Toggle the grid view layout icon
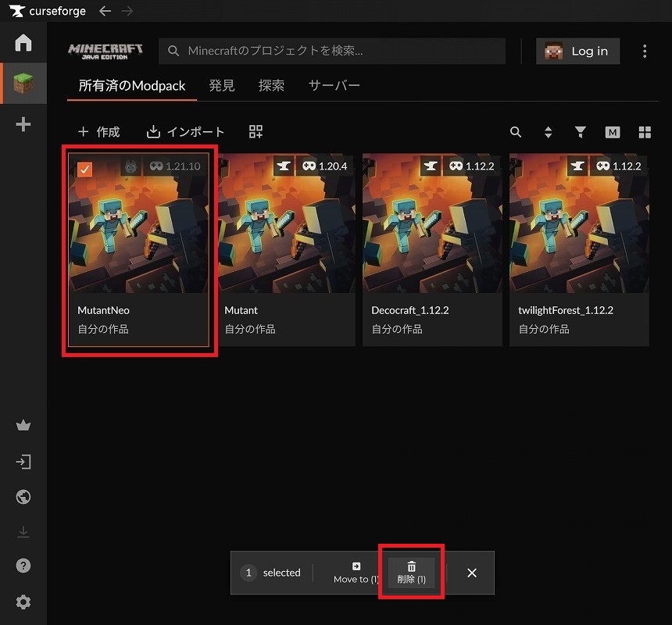 pyautogui.click(x=645, y=132)
